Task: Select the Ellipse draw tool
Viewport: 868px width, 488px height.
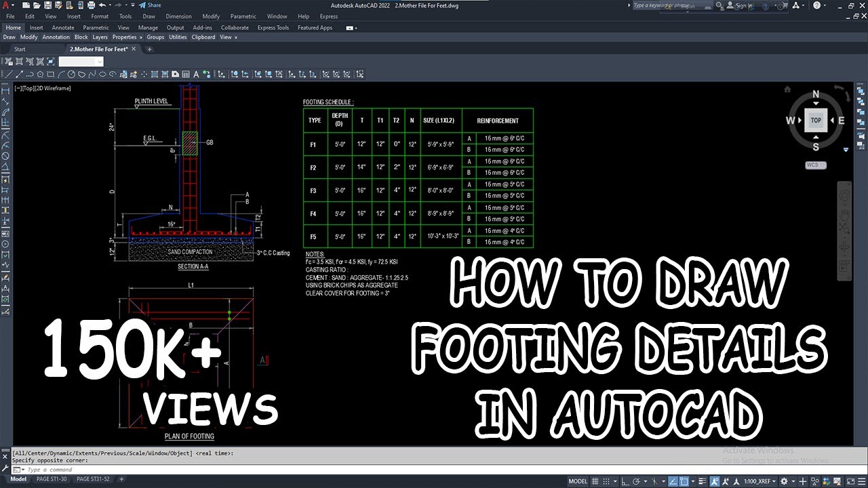Action: (102, 74)
